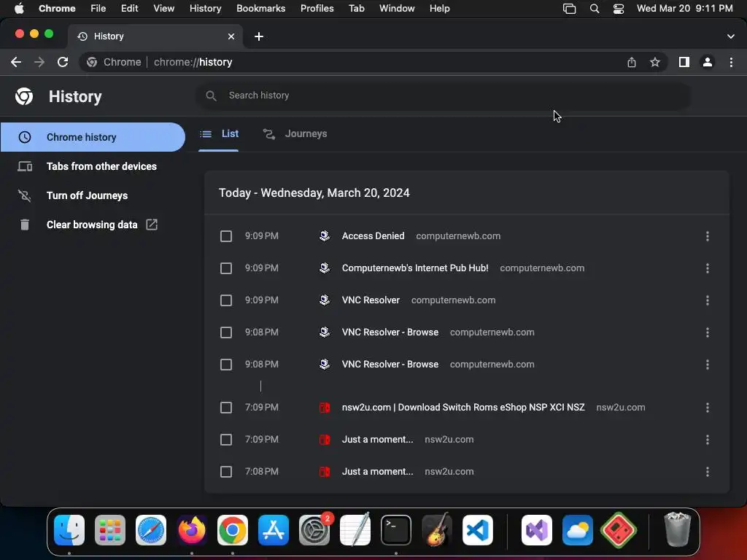Click the screen mirroring icon in menu bar

coord(569,9)
